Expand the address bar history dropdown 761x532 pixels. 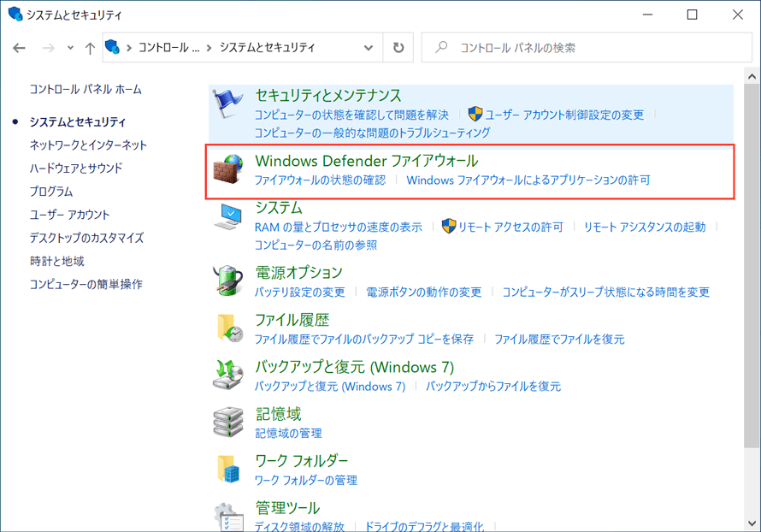(369, 48)
